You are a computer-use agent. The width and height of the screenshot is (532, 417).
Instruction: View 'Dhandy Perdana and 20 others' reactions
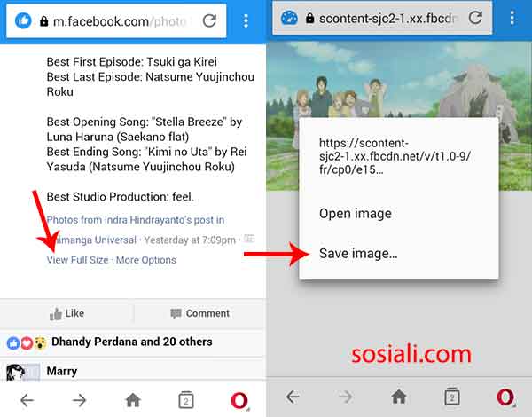coord(132,342)
